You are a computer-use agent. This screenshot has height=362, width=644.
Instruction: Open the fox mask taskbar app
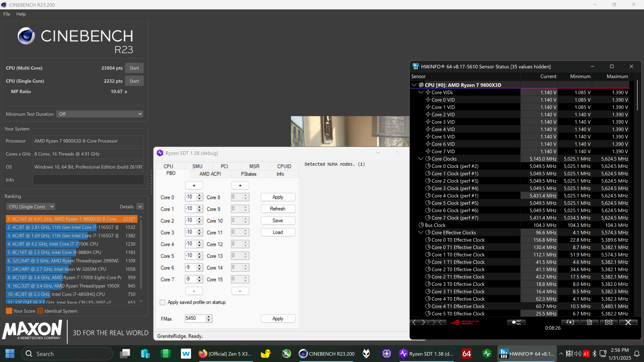coord(366,354)
